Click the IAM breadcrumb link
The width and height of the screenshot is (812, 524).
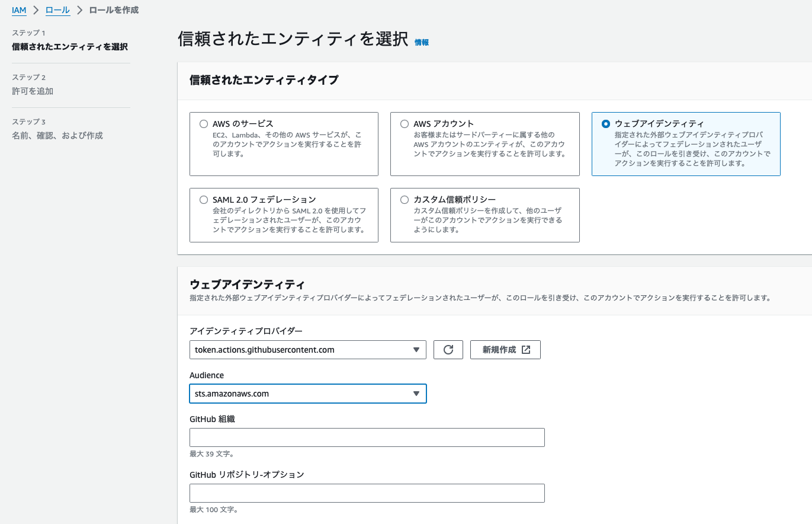click(x=19, y=10)
